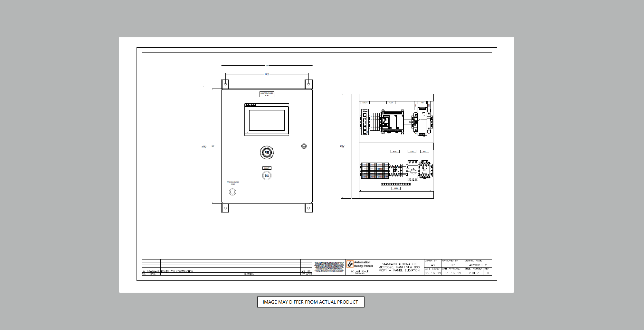Viewport: 644px width, 330px height.
Task: Click the PROGRAMMING PORT label
Action: [233, 183]
